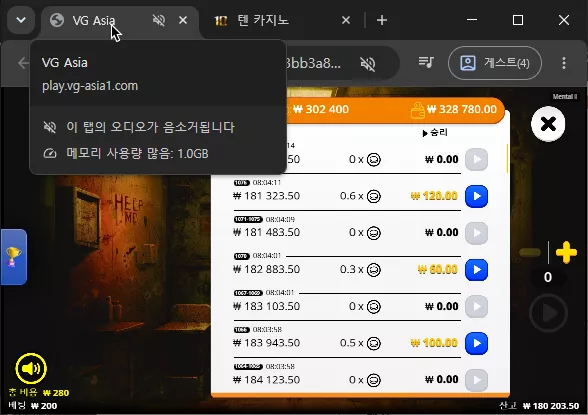This screenshot has height=415, width=588.
Task: Sort history by 승리 column
Action: click(x=435, y=133)
